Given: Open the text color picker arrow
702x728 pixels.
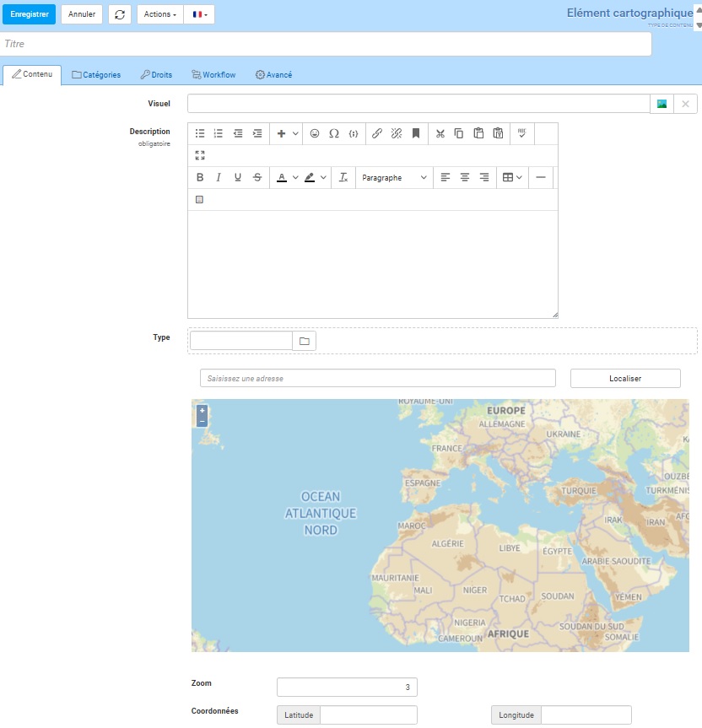Looking at the screenshot, I should click(x=295, y=177).
